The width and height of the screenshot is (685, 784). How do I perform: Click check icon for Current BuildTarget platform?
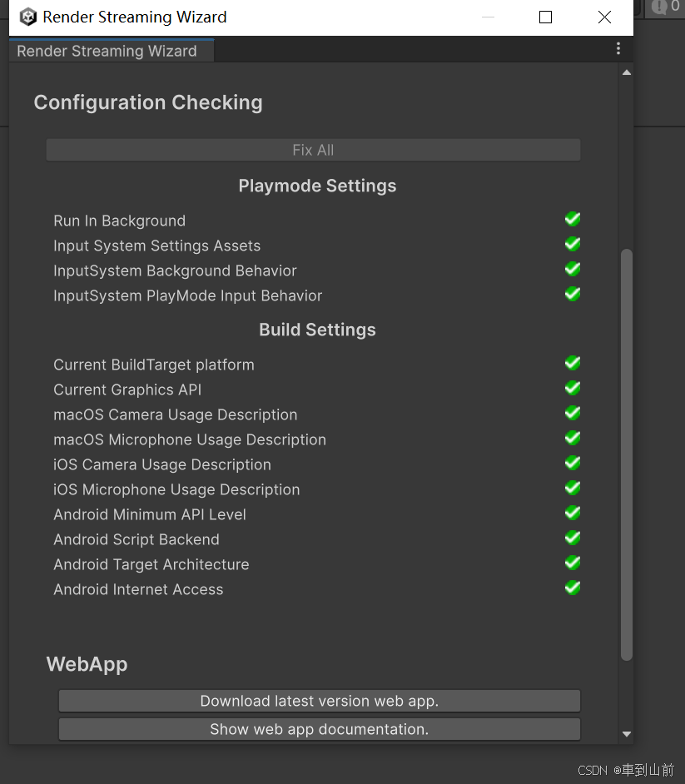(573, 363)
